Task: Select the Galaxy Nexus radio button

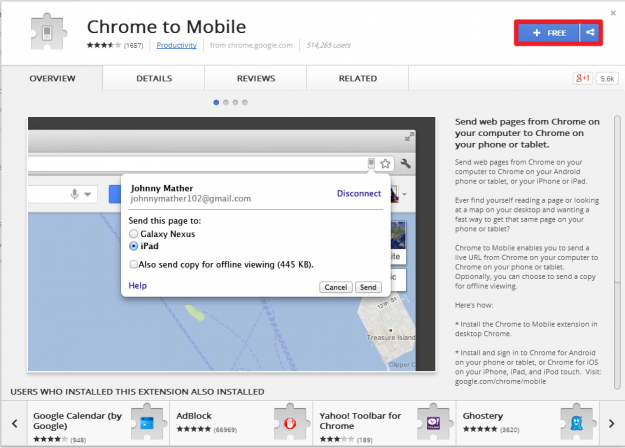Action: click(x=135, y=233)
